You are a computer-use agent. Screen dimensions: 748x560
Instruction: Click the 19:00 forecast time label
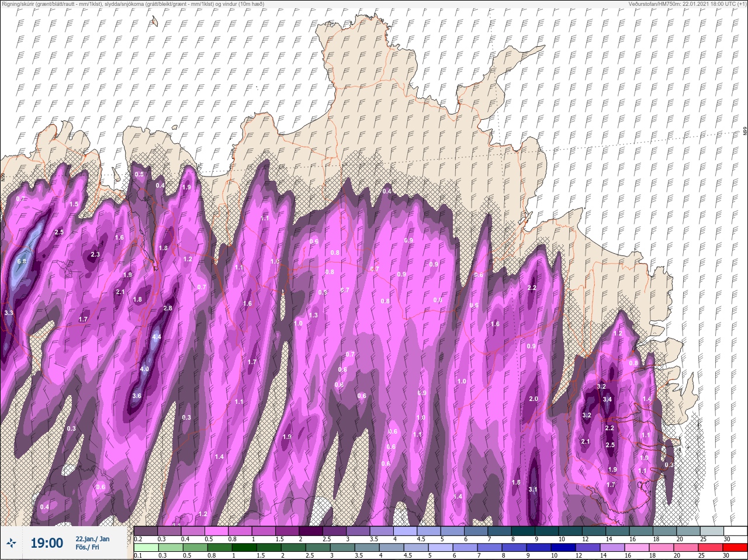[47, 544]
